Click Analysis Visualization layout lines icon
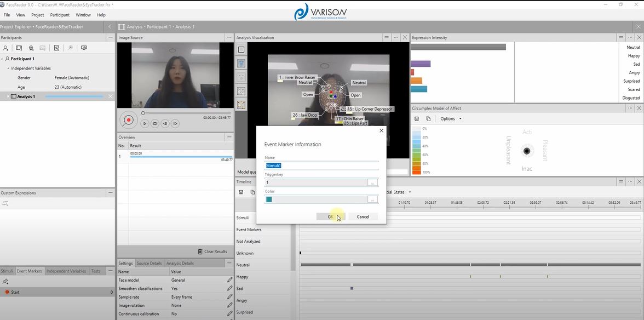This screenshot has height=320, width=644. coord(387,37)
